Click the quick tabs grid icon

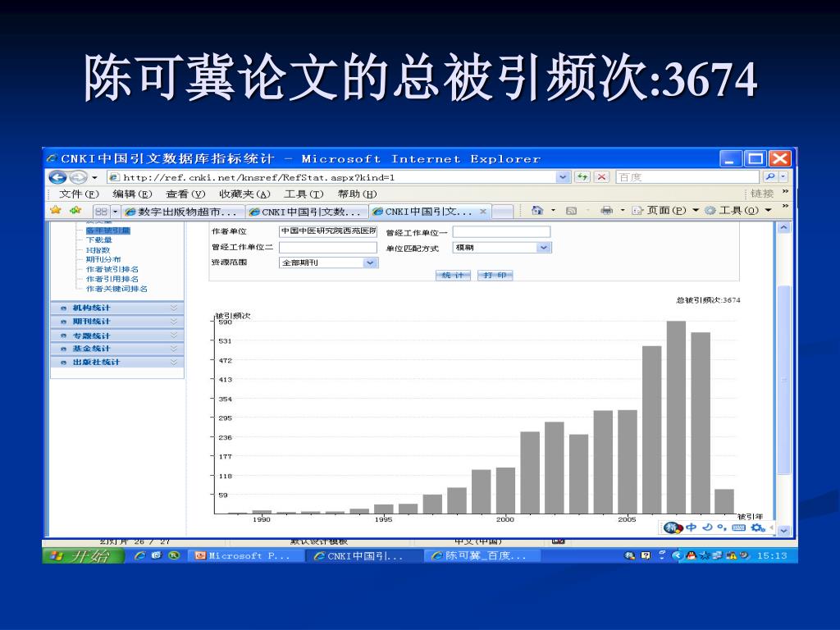(101, 212)
